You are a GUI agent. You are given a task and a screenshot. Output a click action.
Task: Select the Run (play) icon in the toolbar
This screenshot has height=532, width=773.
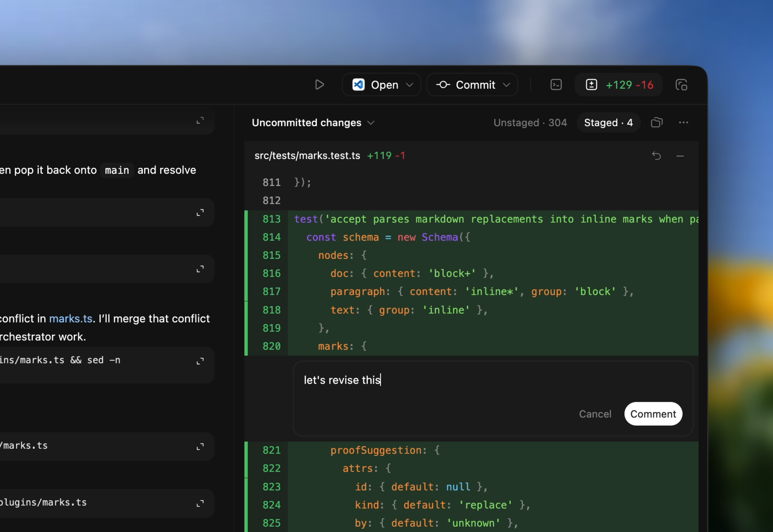pyautogui.click(x=320, y=85)
